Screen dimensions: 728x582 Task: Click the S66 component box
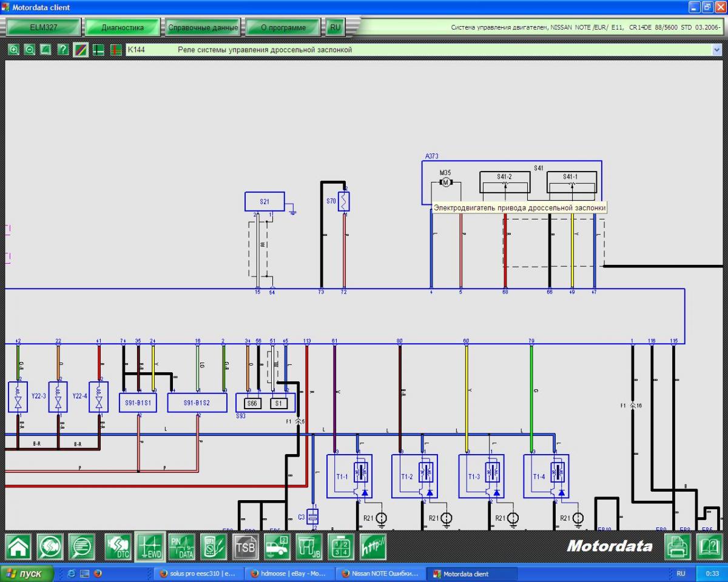(253, 403)
